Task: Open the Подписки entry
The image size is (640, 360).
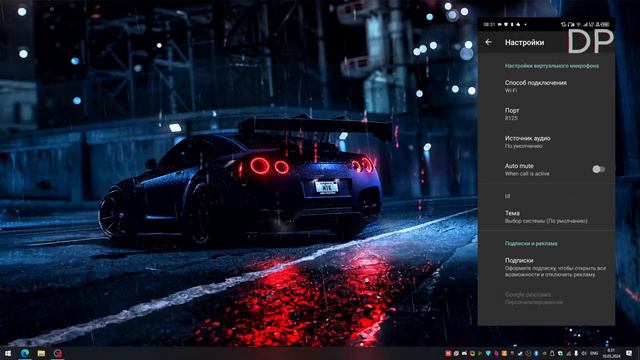Action: (x=546, y=267)
